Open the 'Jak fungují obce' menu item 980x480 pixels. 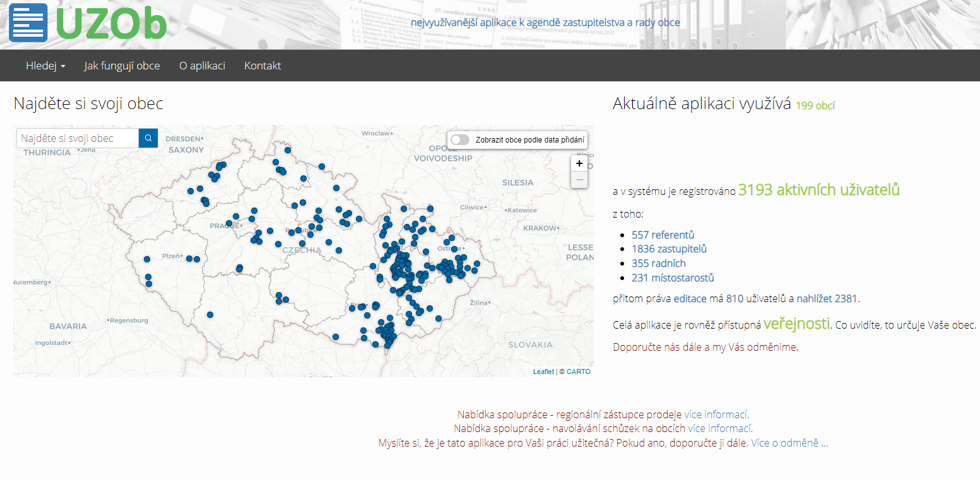click(122, 66)
